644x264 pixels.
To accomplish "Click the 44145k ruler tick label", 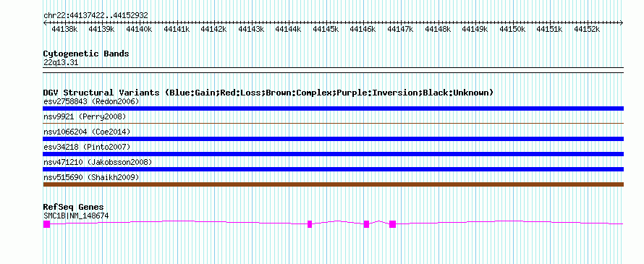I will (326, 29).
